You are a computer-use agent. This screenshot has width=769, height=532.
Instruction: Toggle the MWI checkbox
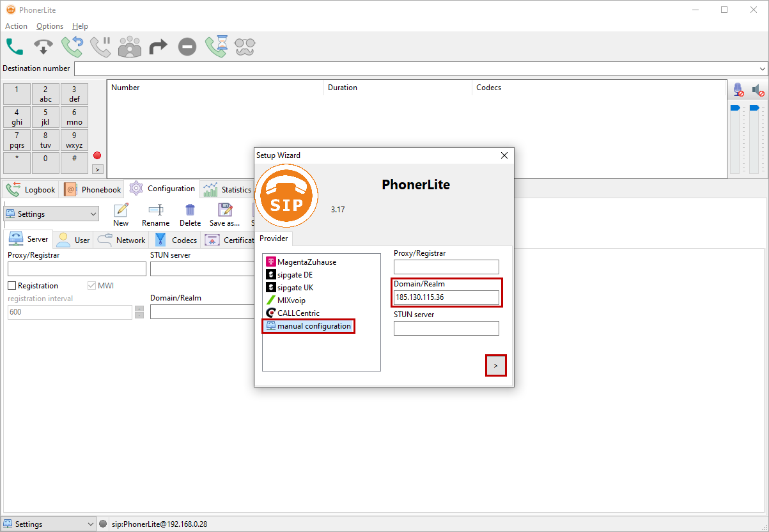click(x=92, y=286)
